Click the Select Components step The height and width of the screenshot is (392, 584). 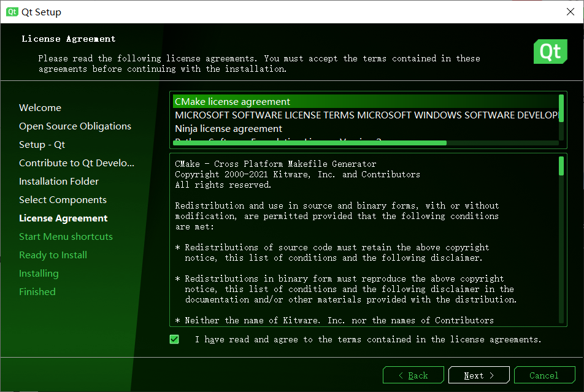coord(63,200)
